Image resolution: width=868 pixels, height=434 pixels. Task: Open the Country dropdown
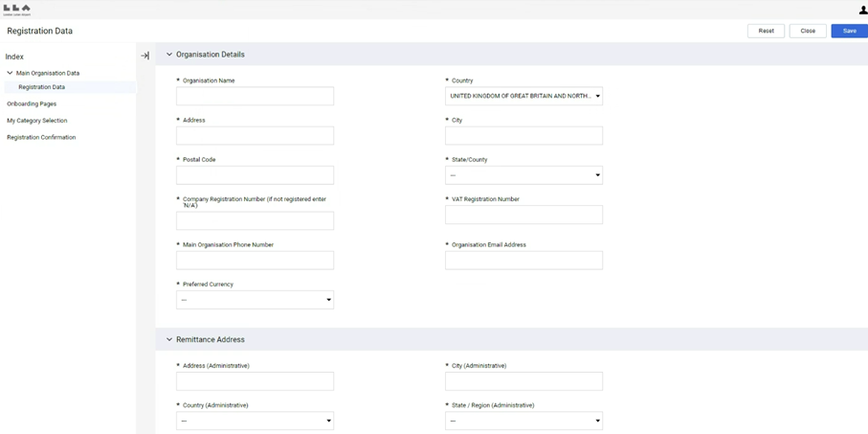point(523,96)
